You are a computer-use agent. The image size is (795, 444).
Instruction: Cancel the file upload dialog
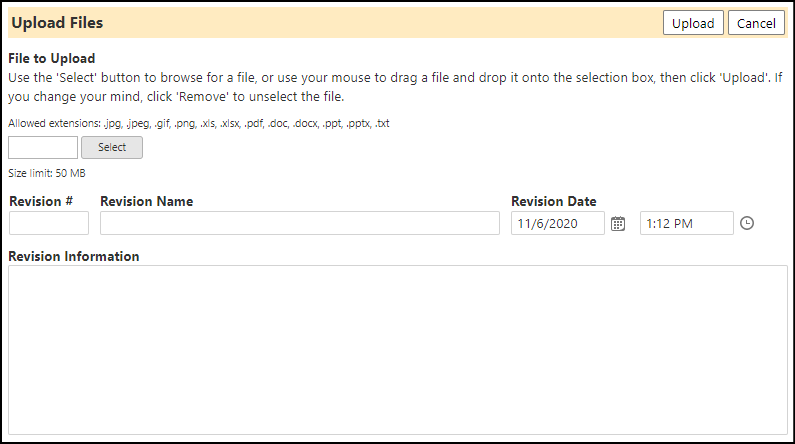[756, 23]
